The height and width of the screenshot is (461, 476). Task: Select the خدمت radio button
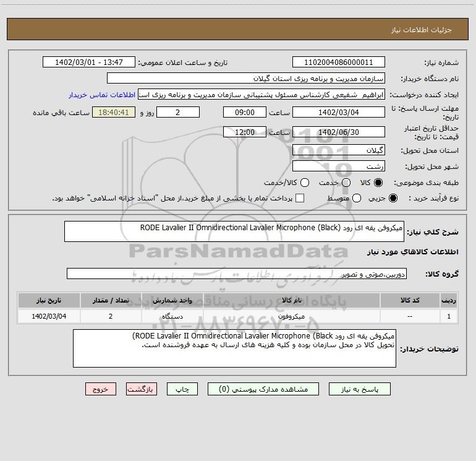(346, 183)
